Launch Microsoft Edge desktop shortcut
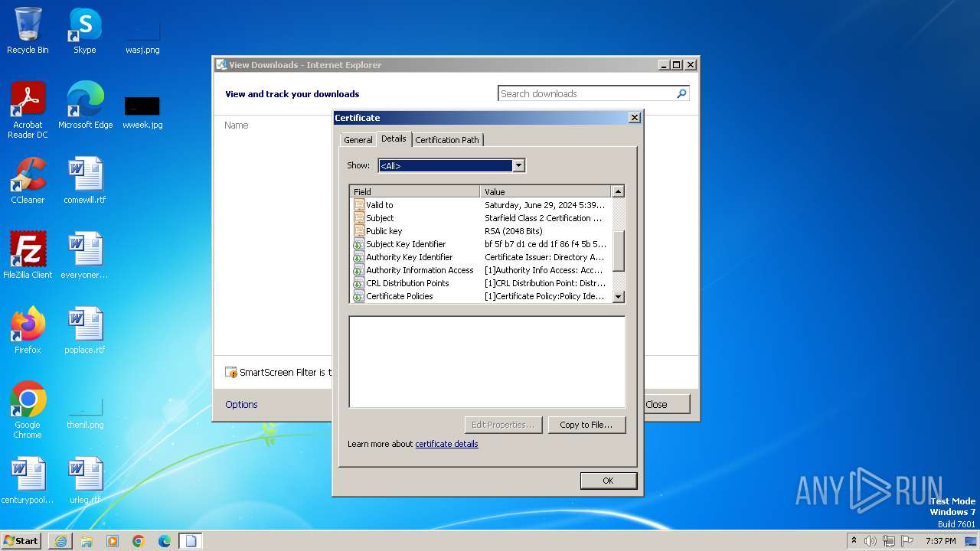The width and height of the screenshot is (980, 551). (x=85, y=106)
